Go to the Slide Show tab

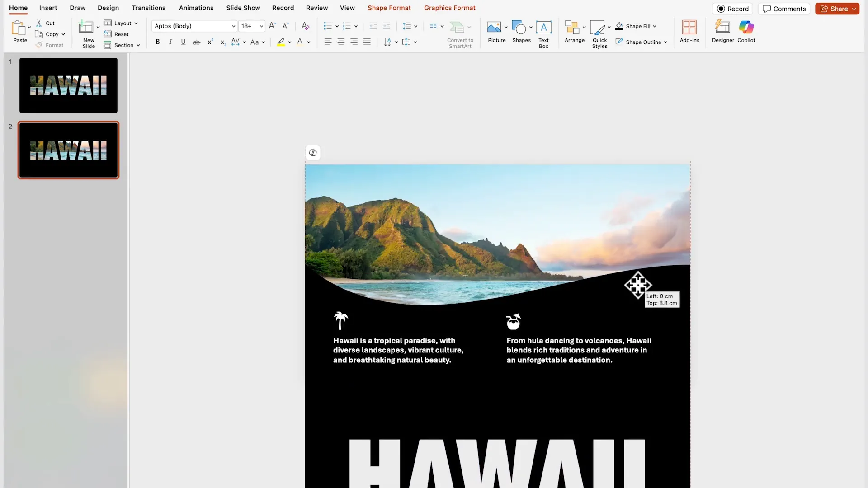pyautogui.click(x=243, y=8)
